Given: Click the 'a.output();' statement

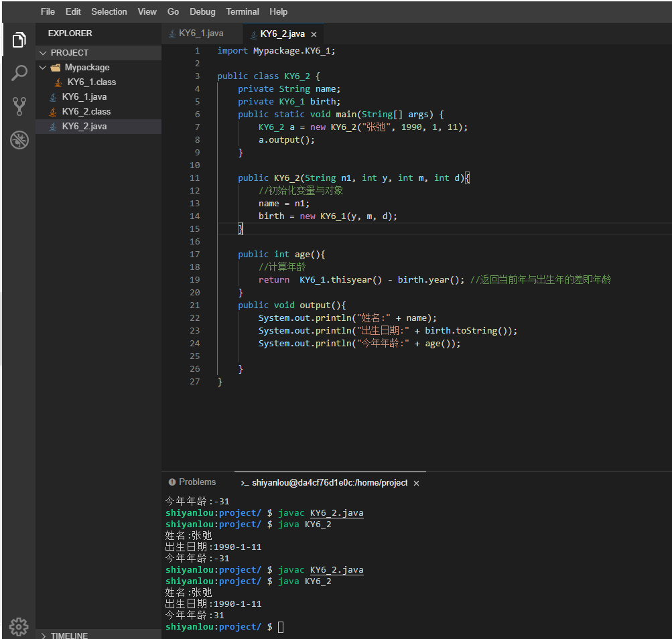Looking at the screenshot, I should [287, 140].
